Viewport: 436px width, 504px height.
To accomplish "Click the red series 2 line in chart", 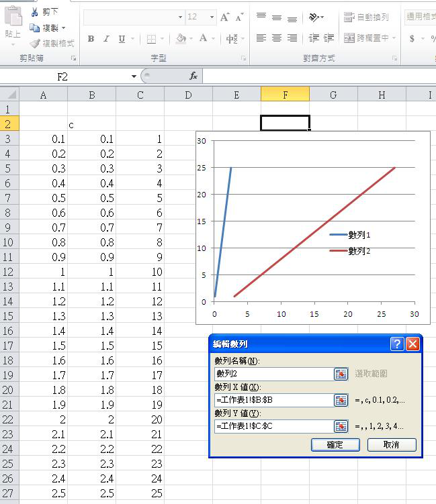I will [x=314, y=232].
